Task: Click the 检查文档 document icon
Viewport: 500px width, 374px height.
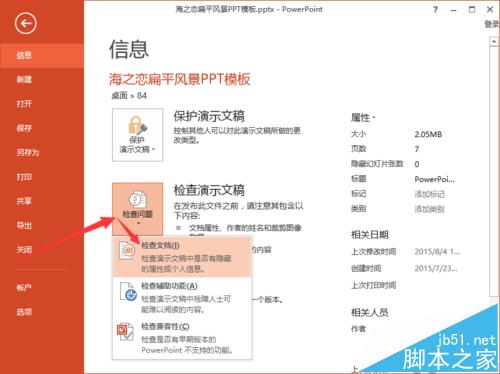Action: [127, 251]
